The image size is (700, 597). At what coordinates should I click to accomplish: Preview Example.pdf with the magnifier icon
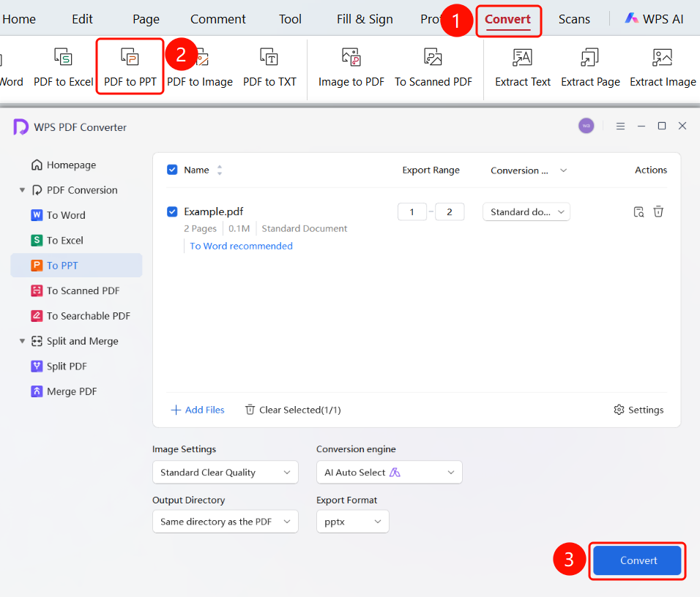(x=638, y=211)
